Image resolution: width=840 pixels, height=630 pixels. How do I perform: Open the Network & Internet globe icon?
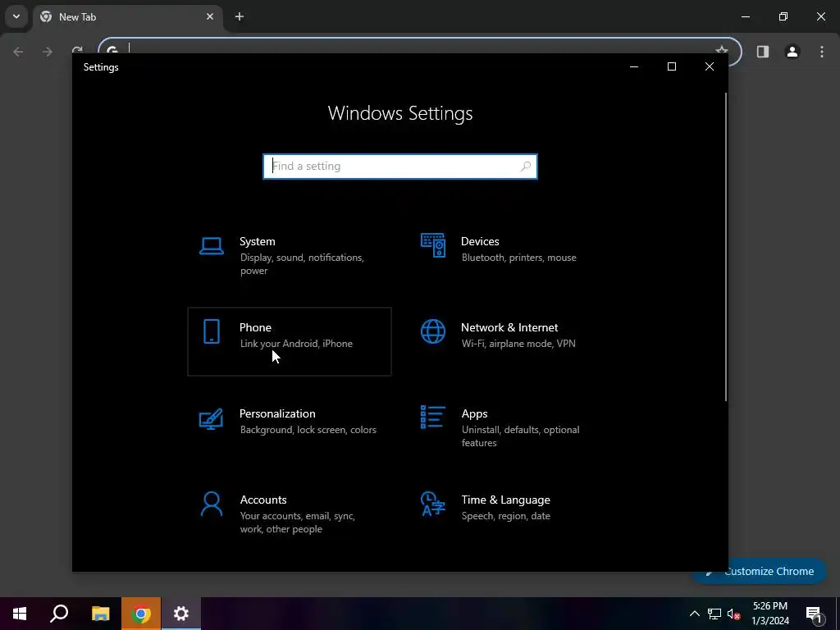tap(433, 331)
